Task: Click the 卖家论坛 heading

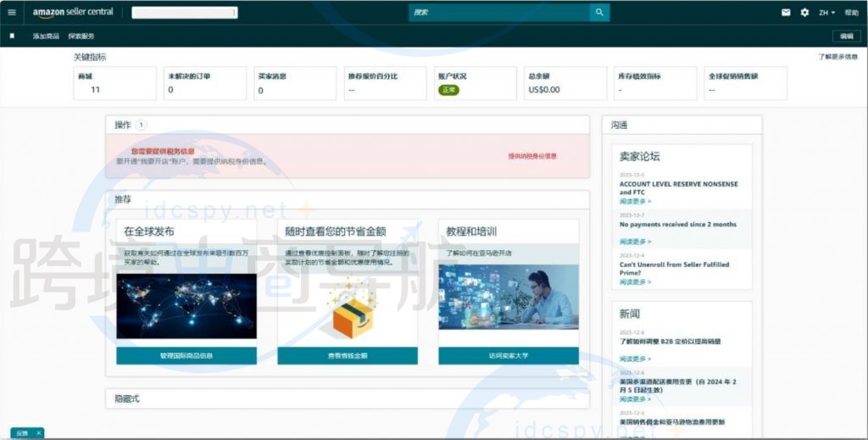Action: [x=639, y=157]
